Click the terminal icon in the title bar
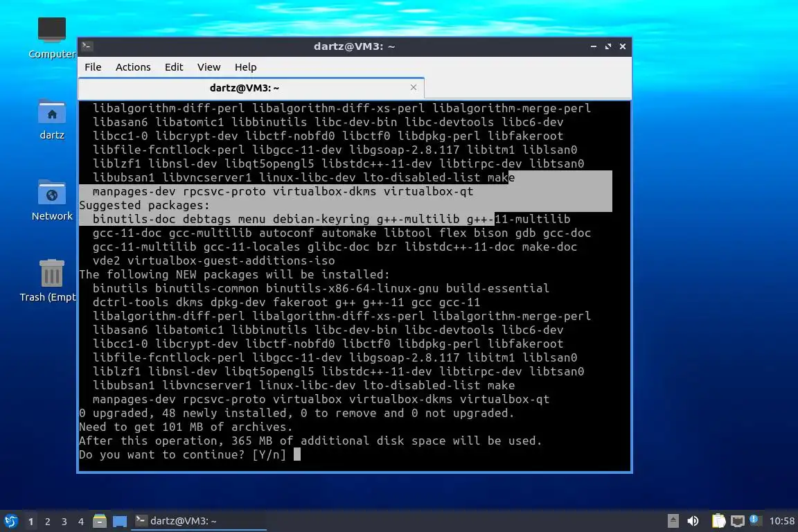This screenshot has height=532, width=798. [87, 46]
